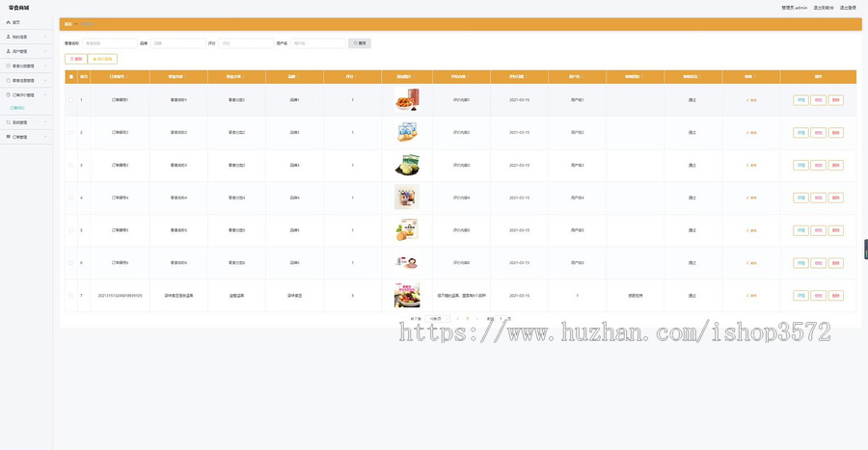Click the pagination go-to page number input

[501, 319]
